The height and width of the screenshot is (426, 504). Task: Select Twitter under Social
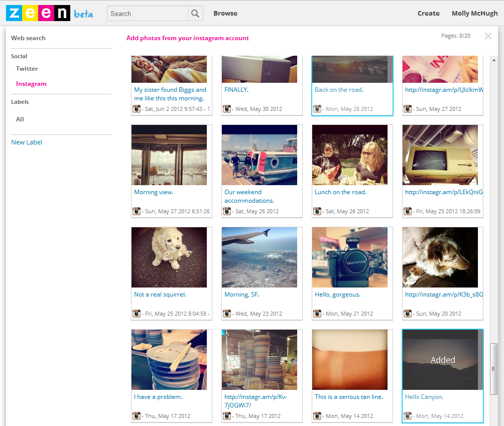[x=27, y=68]
